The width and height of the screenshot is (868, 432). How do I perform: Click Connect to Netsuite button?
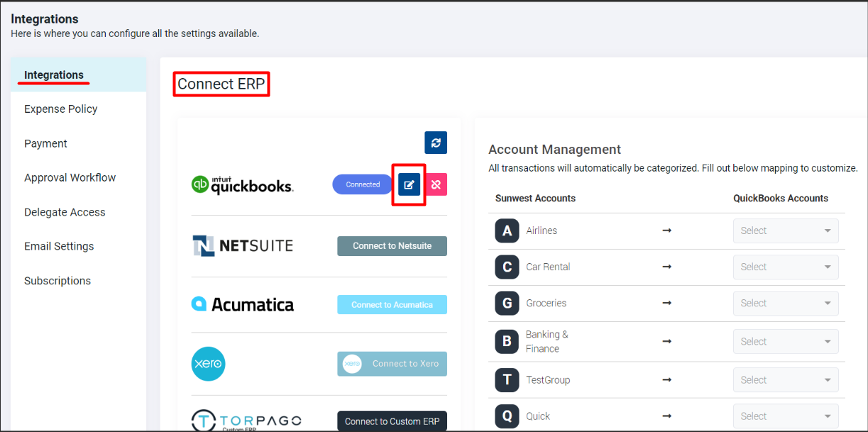pyautogui.click(x=392, y=246)
